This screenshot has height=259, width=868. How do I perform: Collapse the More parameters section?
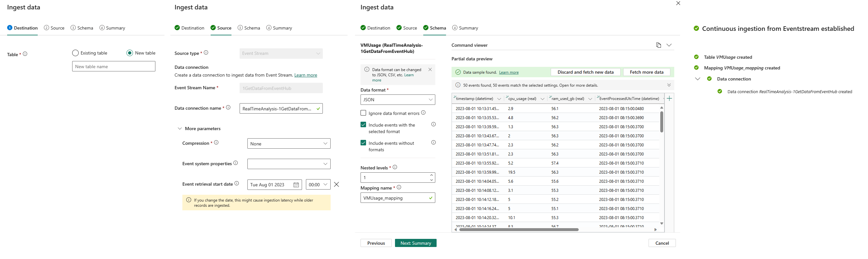pyautogui.click(x=180, y=129)
